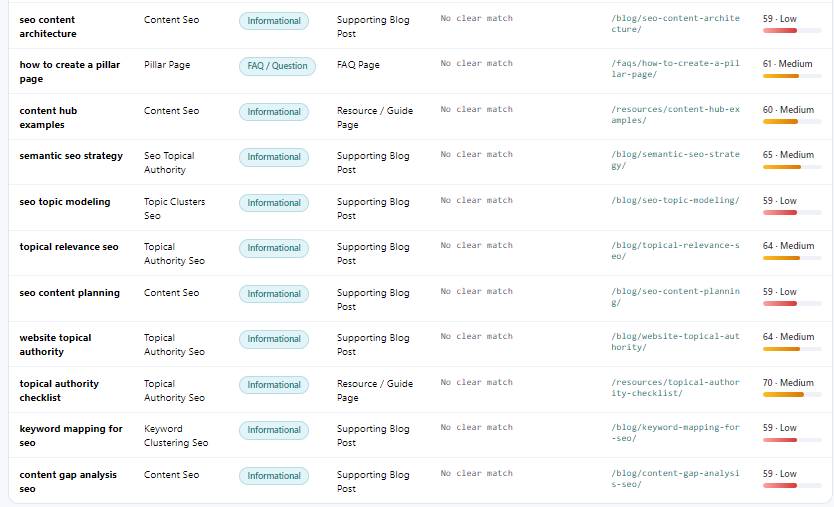Image resolution: width=834 pixels, height=507 pixels.
Task: Click Informational badge for topical authority checklist
Action: (x=274, y=385)
